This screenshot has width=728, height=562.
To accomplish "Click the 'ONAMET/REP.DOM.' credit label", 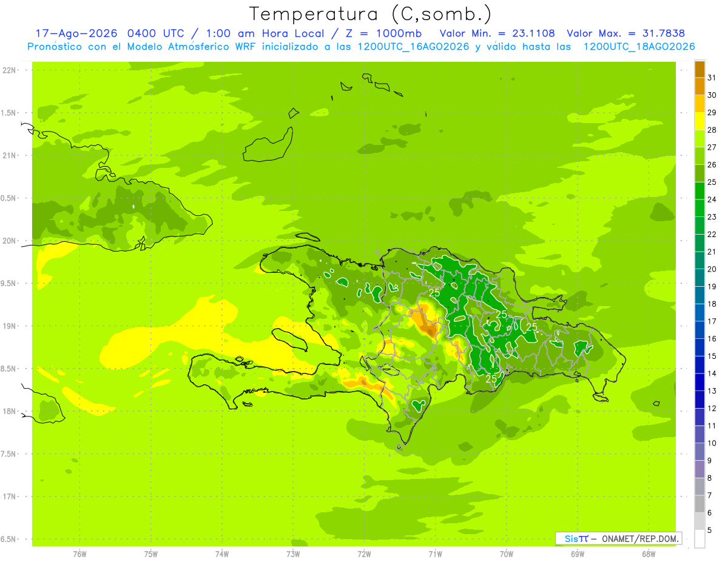I will click(x=639, y=538).
